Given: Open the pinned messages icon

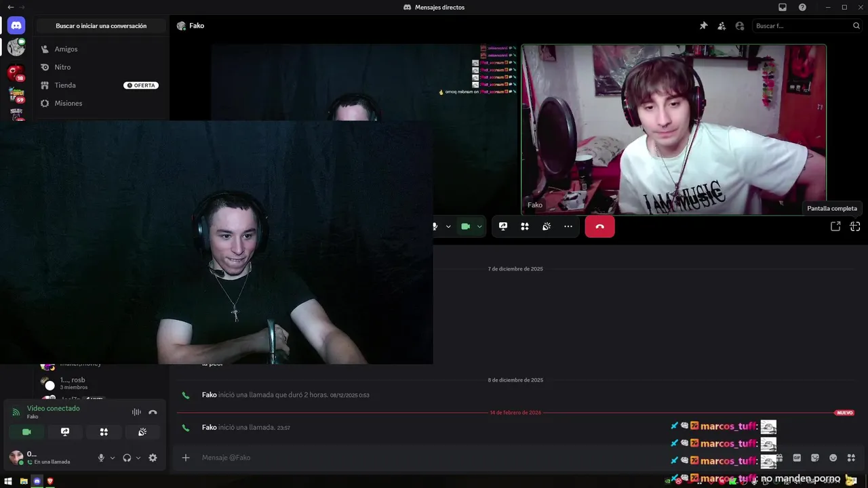Looking at the screenshot, I should 703,26.
